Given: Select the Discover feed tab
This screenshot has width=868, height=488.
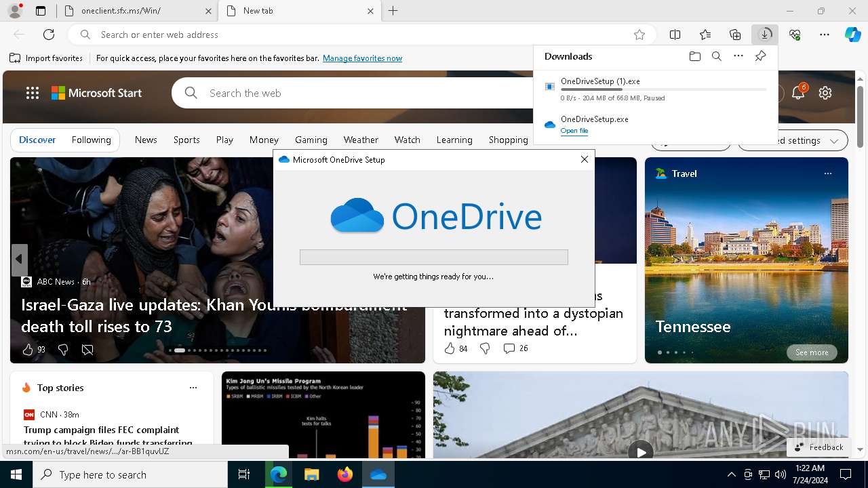Looking at the screenshot, I should point(37,140).
